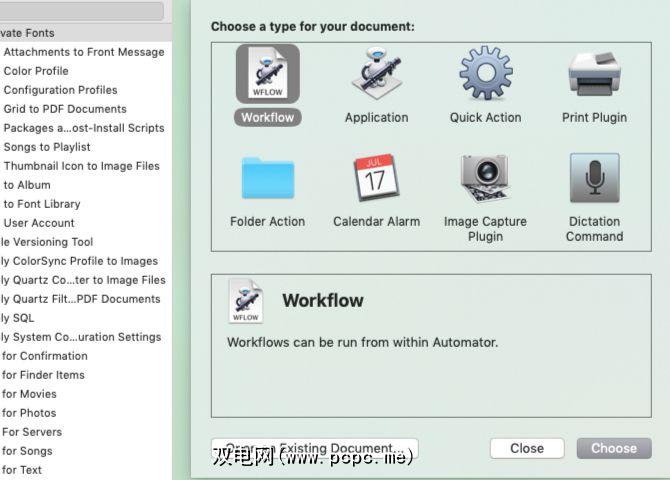Select 'ColorSync Profile to Images' action
Image resolution: width=670 pixels, height=480 pixels.
coord(85,261)
